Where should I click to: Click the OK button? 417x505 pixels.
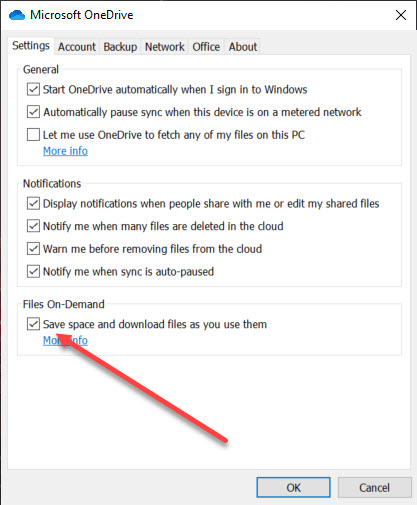[293, 488]
